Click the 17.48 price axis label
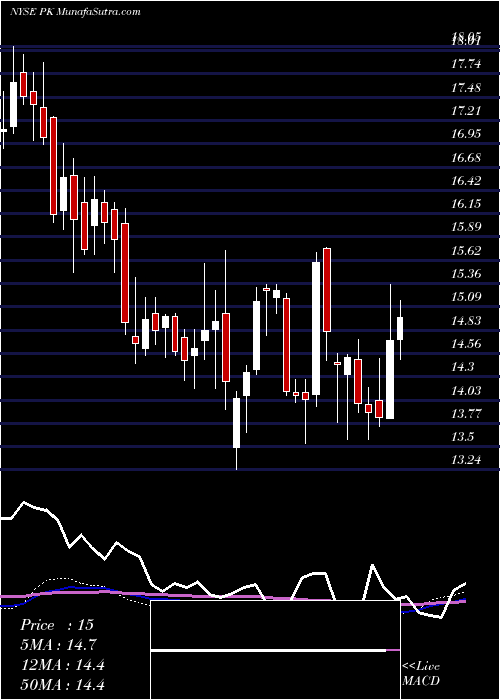500x700 pixels. 466,87
